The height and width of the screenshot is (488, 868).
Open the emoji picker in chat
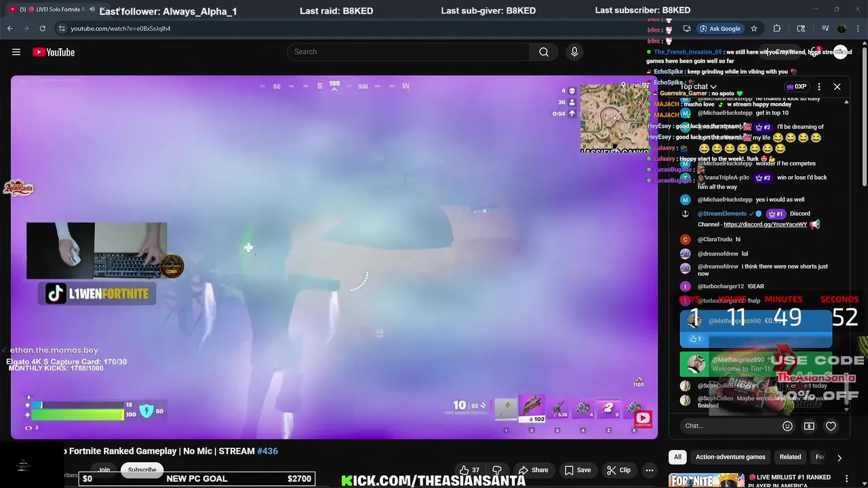click(787, 426)
